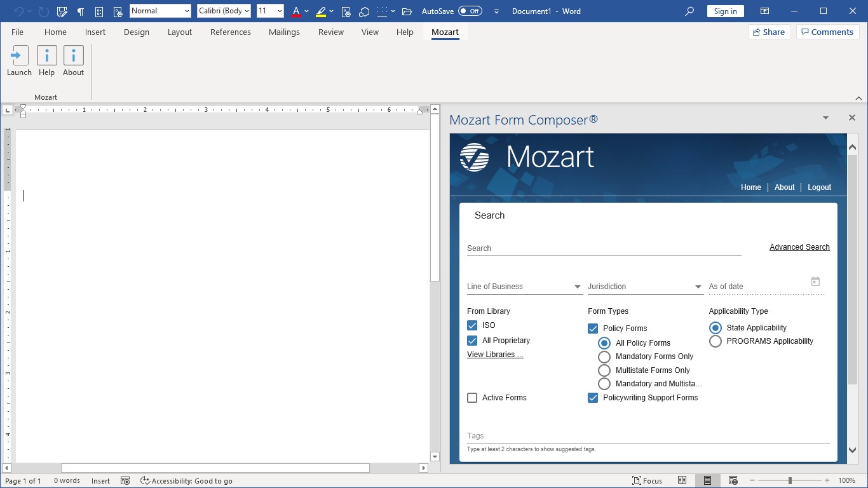Click the View Libraries link
The width and height of the screenshot is (868, 488).
pos(495,355)
